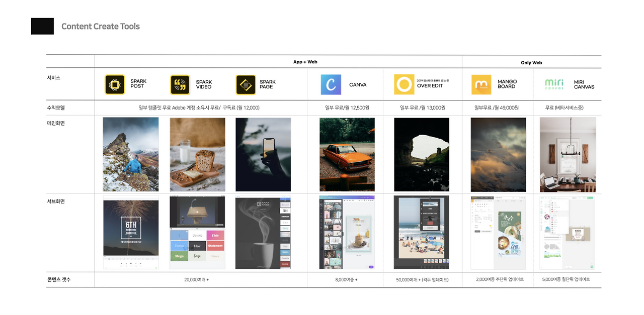Click the '5,000여종 월단위 업데이트' cell
Screen dimensions: 644x315
click(566, 279)
